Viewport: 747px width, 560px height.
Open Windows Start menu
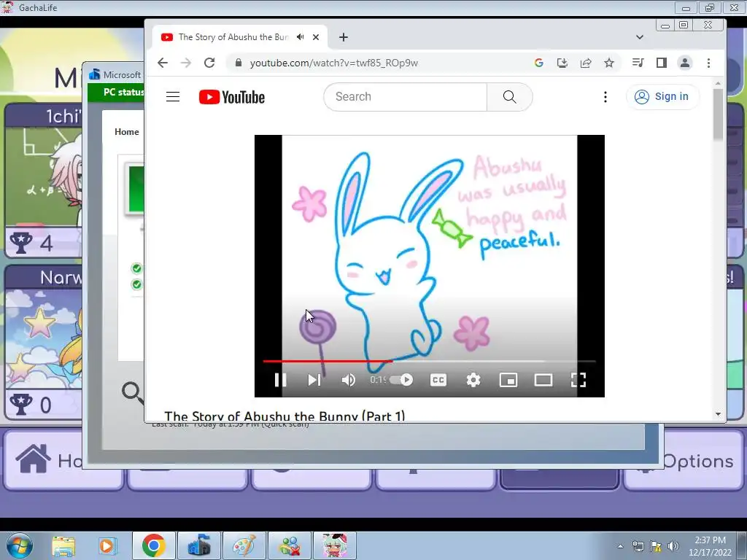[20, 545]
